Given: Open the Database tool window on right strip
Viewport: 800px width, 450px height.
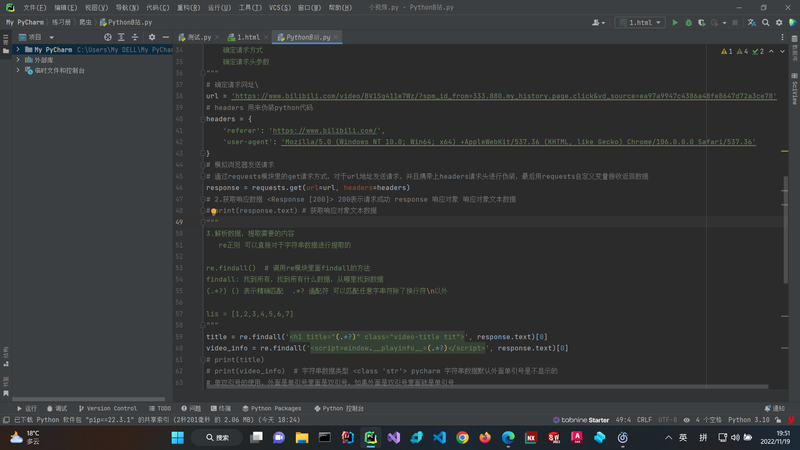Looking at the screenshot, I should tap(794, 49).
